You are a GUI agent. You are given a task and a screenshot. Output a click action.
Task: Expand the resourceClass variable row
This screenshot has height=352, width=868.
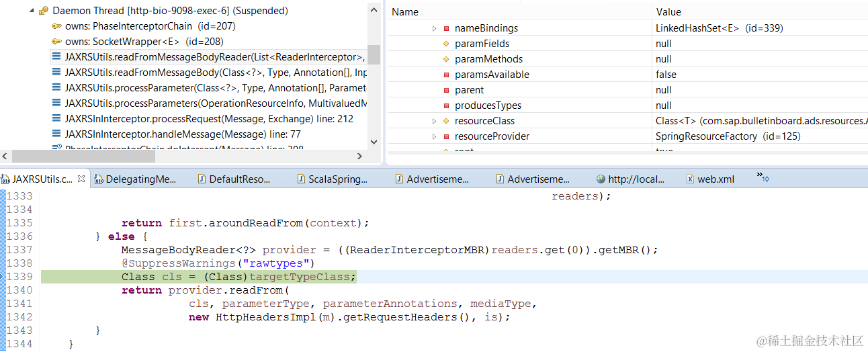click(x=435, y=121)
